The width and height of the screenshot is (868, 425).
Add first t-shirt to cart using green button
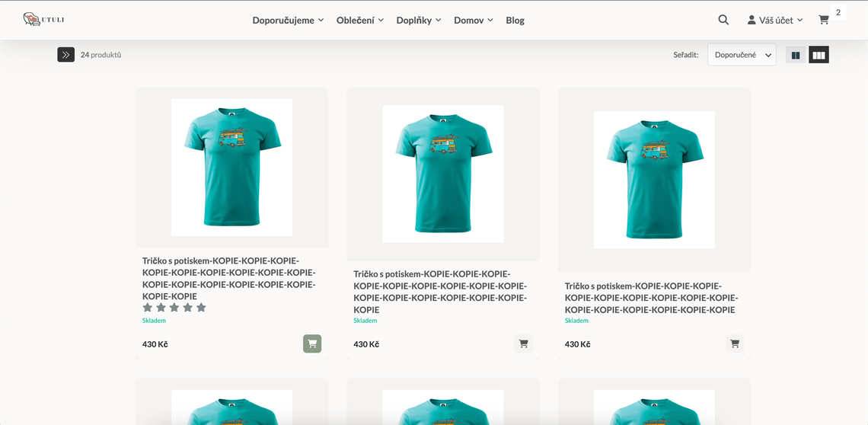point(312,344)
